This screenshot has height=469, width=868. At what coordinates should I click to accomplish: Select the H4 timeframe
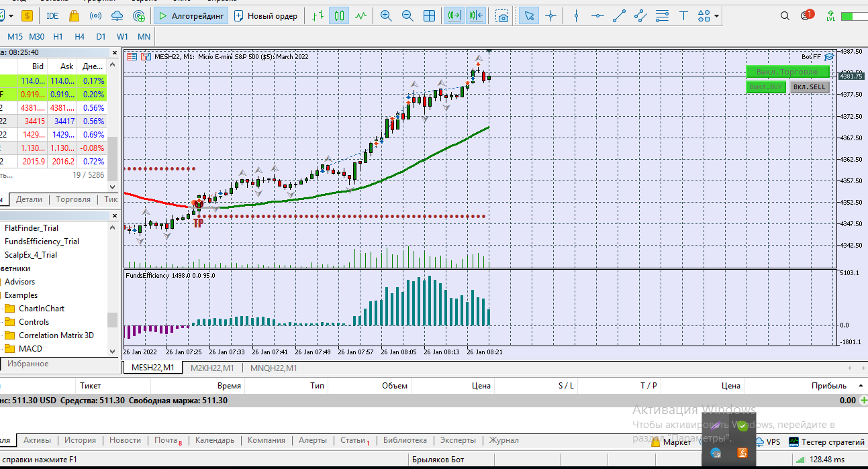tap(79, 36)
